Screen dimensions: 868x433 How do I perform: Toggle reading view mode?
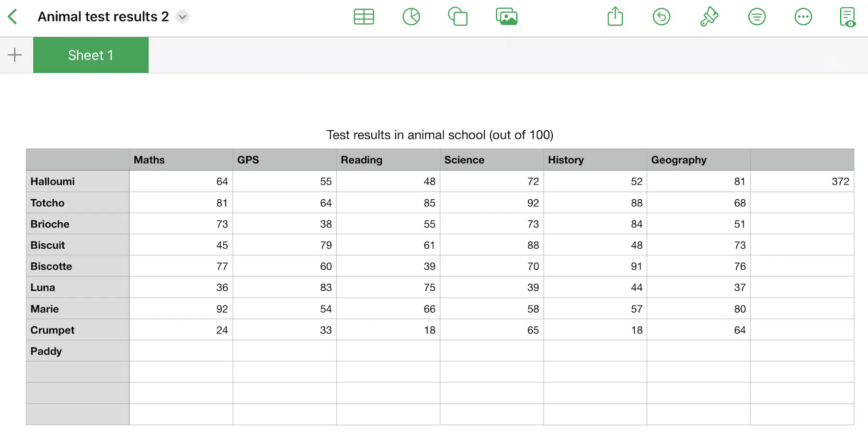848,17
